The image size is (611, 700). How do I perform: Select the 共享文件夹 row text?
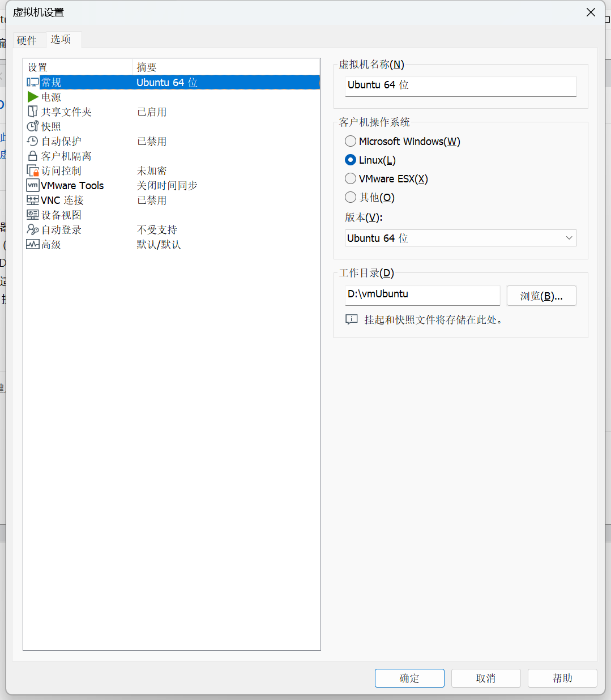[66, 112]
